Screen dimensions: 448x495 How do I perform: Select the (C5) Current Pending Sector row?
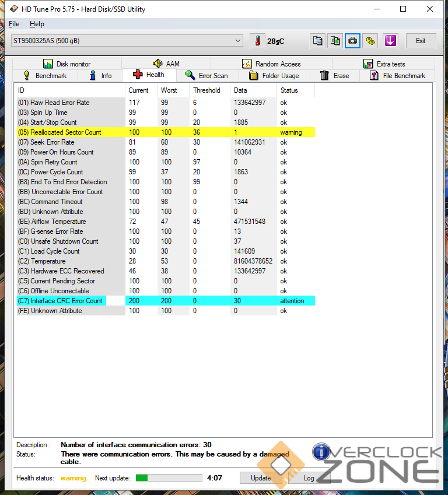(166, 281)
